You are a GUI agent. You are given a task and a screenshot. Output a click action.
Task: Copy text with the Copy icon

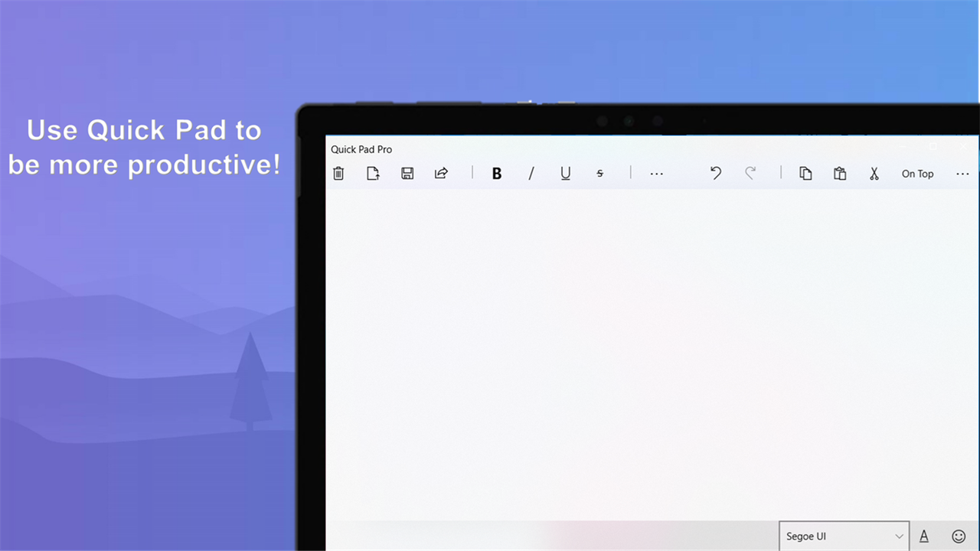[x=805, y=174]
